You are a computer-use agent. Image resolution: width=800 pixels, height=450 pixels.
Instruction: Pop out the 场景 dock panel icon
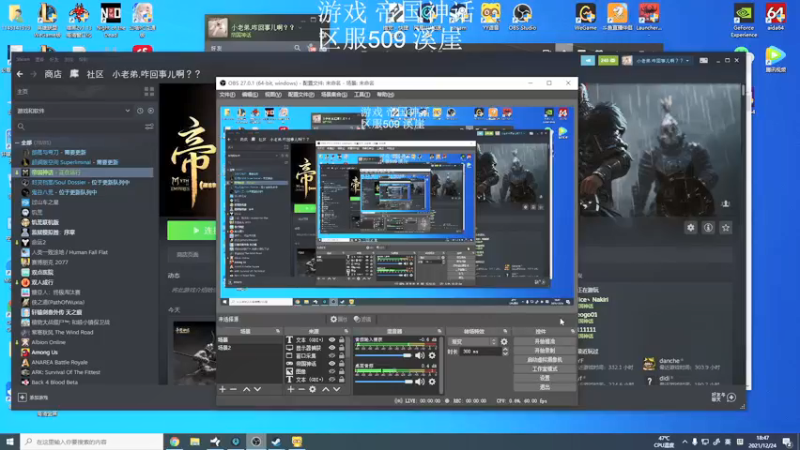click(x=278, y=331)
